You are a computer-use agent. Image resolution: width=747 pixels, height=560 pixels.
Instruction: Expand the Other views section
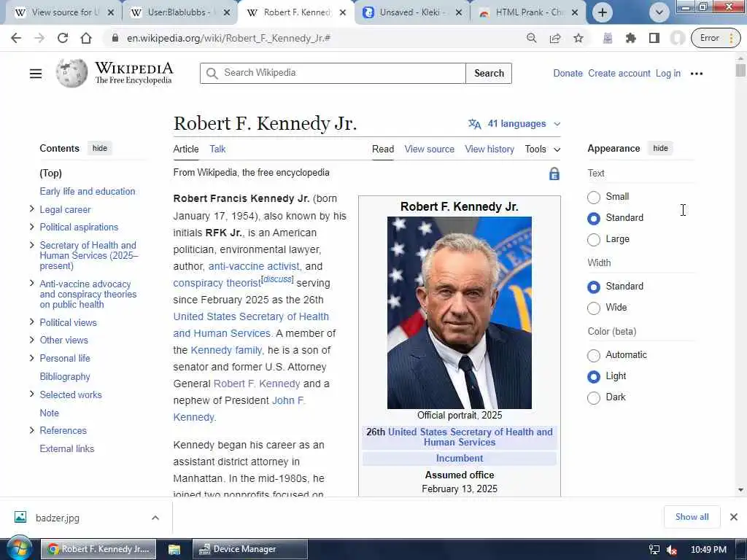[32, 340]
